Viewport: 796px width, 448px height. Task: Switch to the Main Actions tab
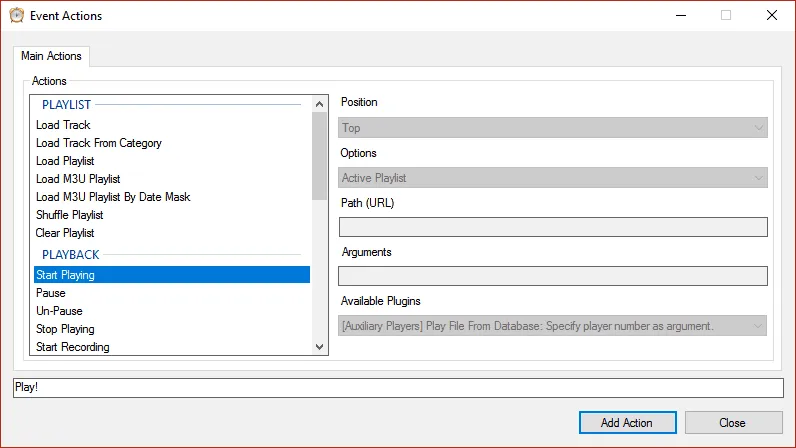tap(51, 56)
